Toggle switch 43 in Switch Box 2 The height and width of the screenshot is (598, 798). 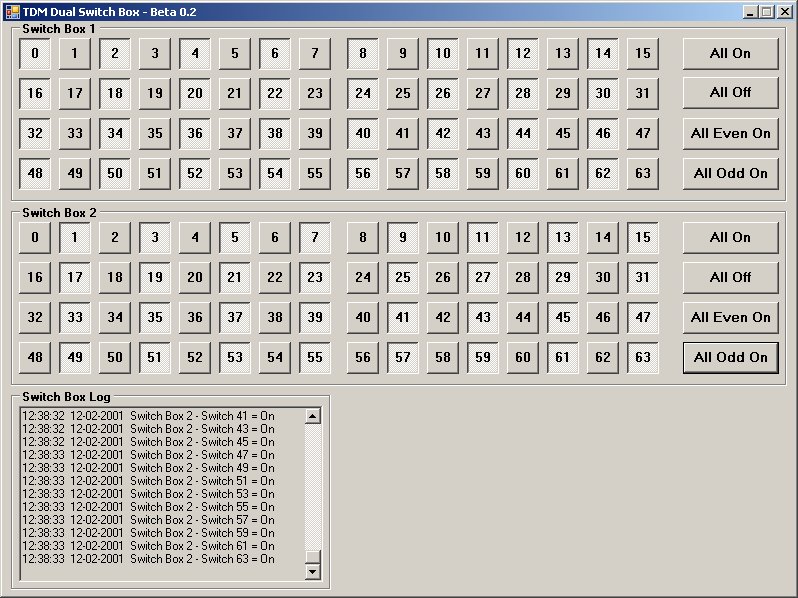pos(483,318)
